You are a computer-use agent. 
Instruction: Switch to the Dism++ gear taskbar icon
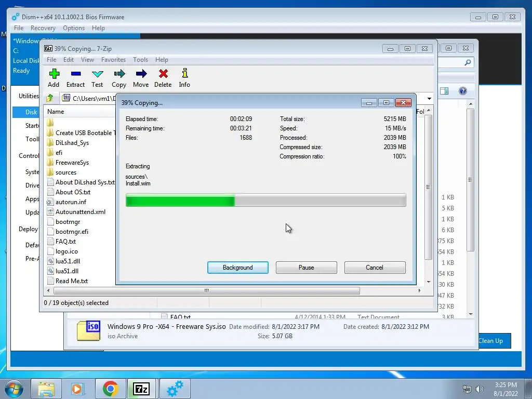click(175, 389)
